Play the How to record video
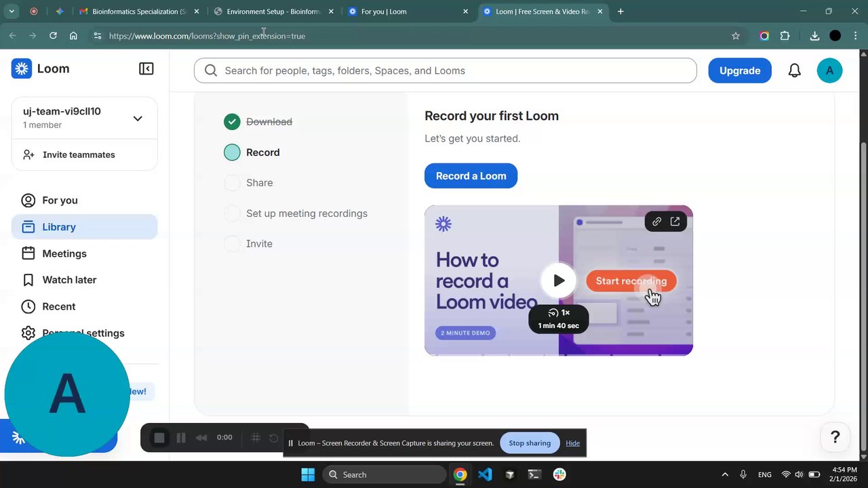Viewport: 868px width, 488px height. pyautogui.click(x=559, y=281)
